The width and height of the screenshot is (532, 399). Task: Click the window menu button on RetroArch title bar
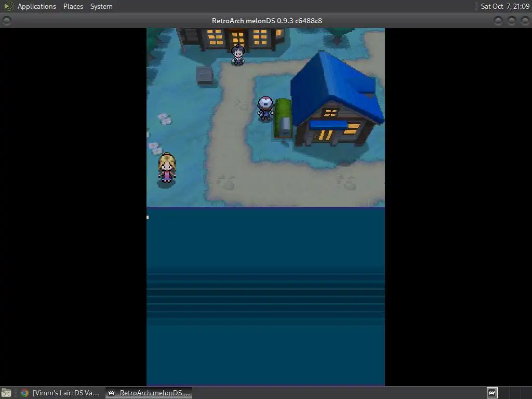(6, 21)
